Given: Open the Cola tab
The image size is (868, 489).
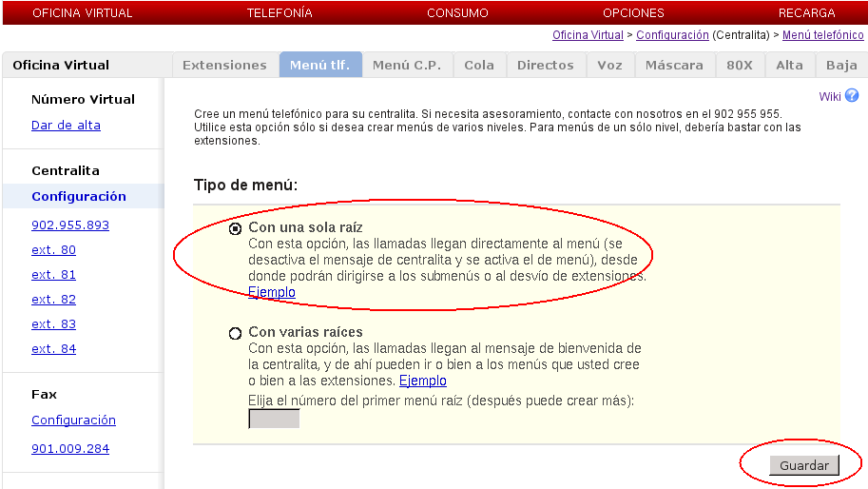Looking at the screenshot, I should tap(479, 66).
